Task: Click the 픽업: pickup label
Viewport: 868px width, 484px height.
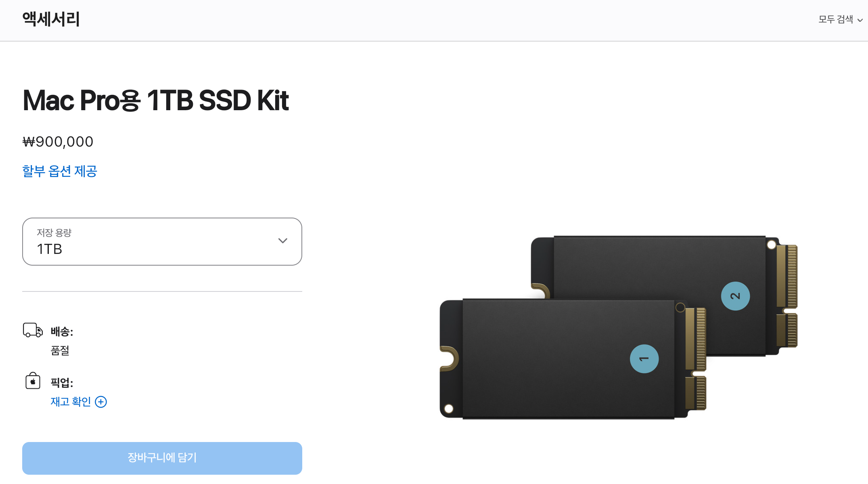Action: 62,382
